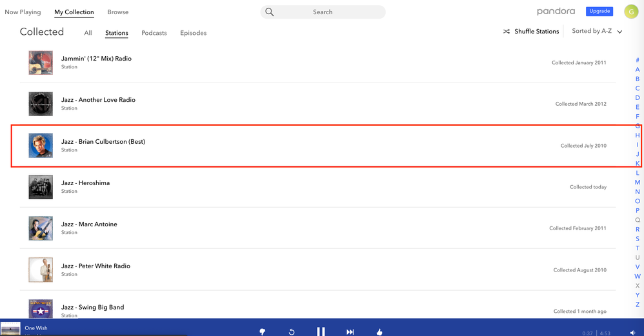Image resolution: width=644 pixels, height=336 pixels.
Task: Open Jazz - Heroshima station title
Action: (x=85, y=183)
